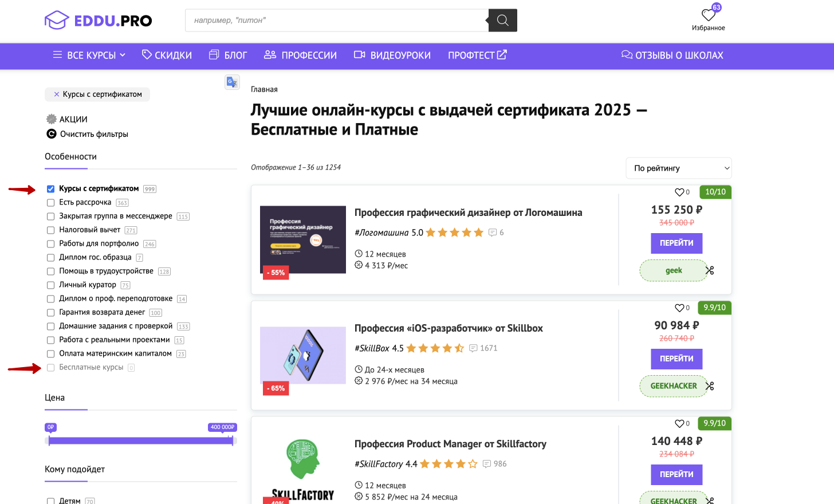Check 'Работы для портфолио' option
This screenshot has width=834, height=504.
(x=50, y=244)
